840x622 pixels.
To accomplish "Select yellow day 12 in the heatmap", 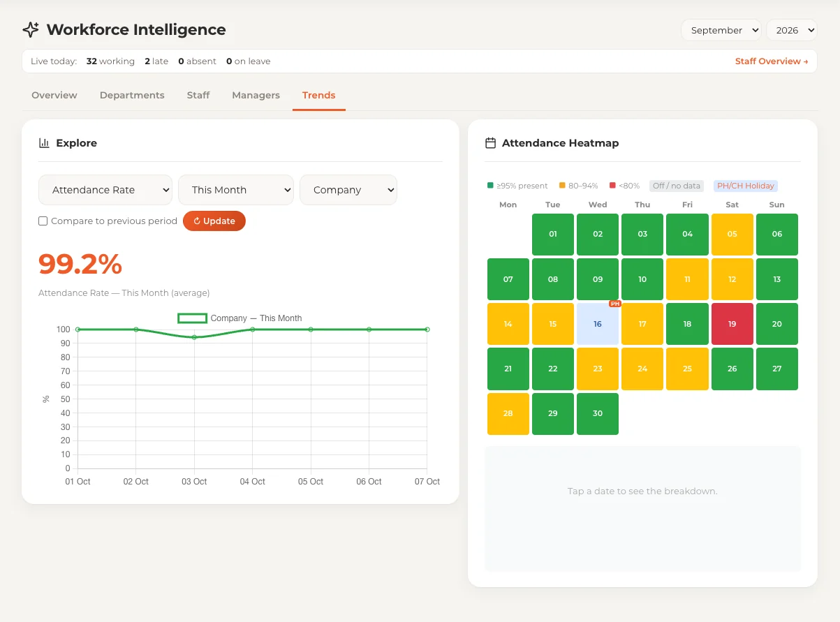I will coord(732,279).
